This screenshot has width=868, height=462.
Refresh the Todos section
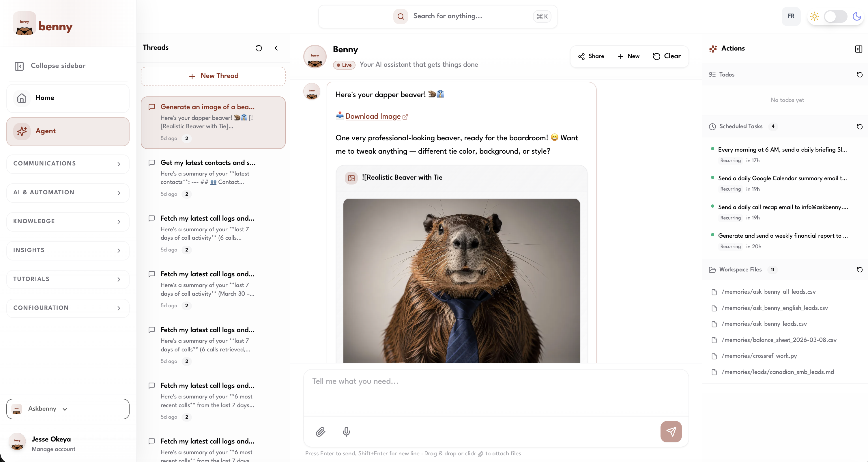(860, 75)
